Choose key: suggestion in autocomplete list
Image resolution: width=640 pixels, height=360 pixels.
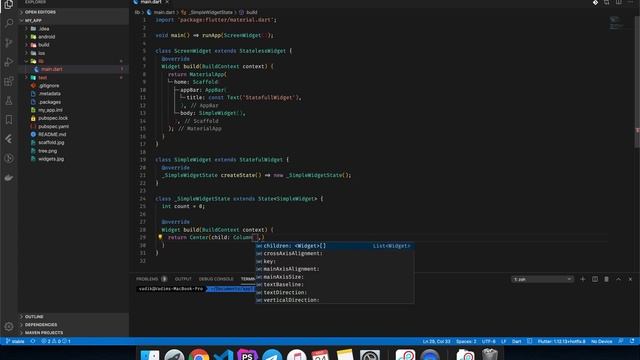tap(335, 261)
